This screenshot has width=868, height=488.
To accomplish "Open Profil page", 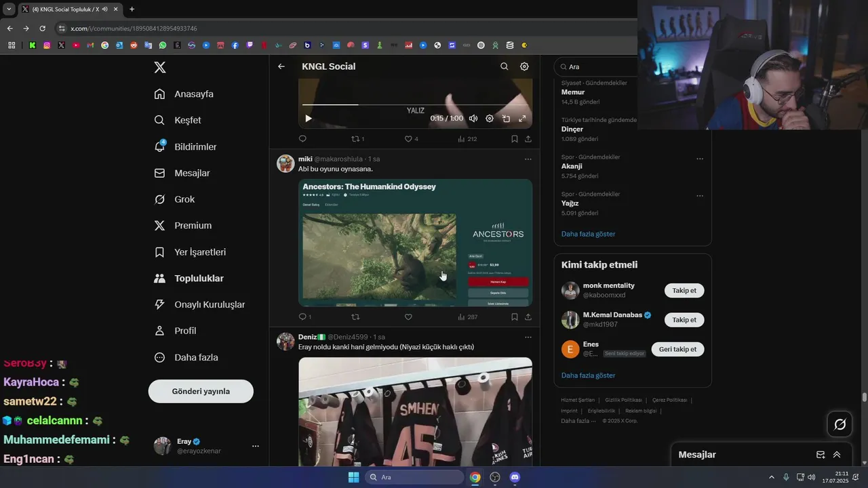I will point(175,331).
